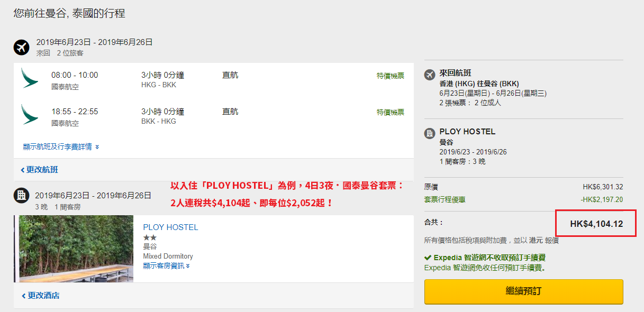Click the 08:00 - 10:00 flight time
Viewport: 644px width, 312px height.
tap(75, 75)
